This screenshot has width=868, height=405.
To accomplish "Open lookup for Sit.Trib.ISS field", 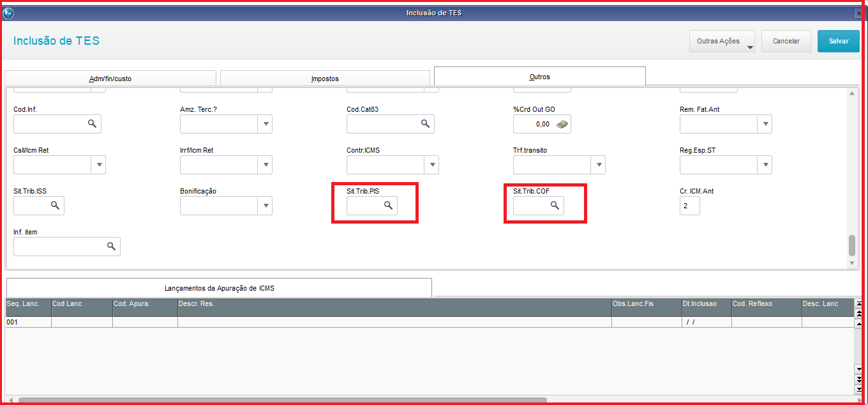I will coord(55,205).
